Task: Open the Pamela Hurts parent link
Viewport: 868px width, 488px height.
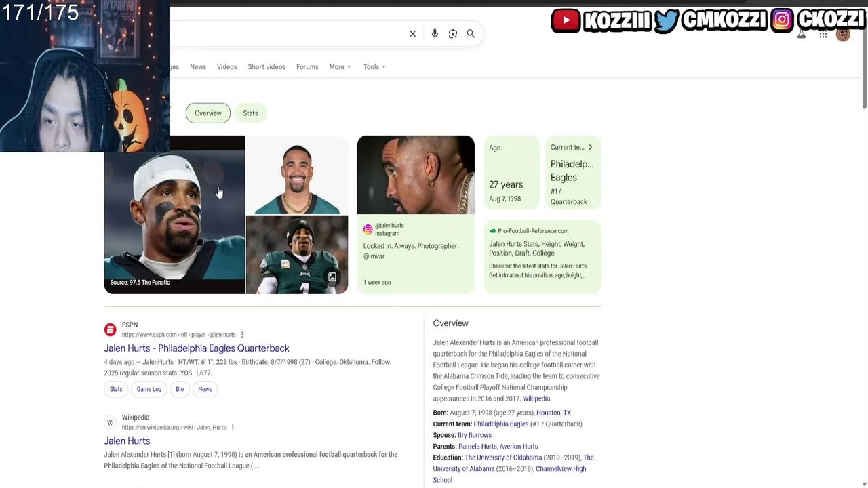Action: pyautogui.click(x=477, y=447)
